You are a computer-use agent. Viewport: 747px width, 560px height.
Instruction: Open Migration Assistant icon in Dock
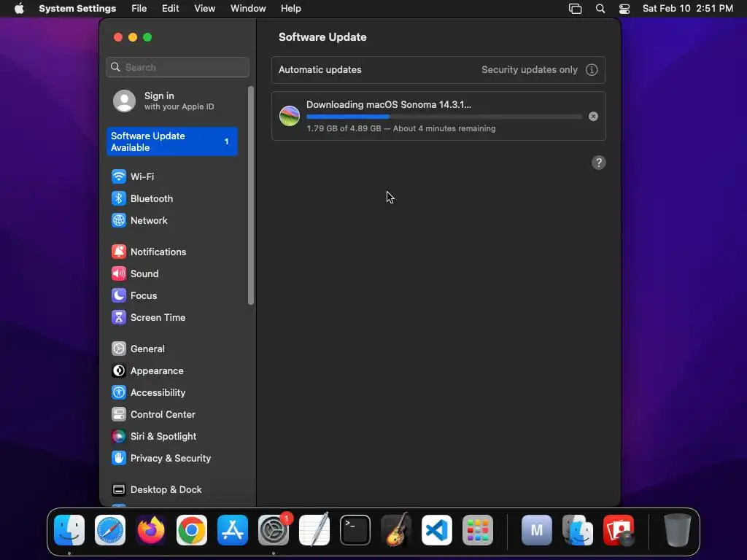pyautogui.click(x=578, y=530)
